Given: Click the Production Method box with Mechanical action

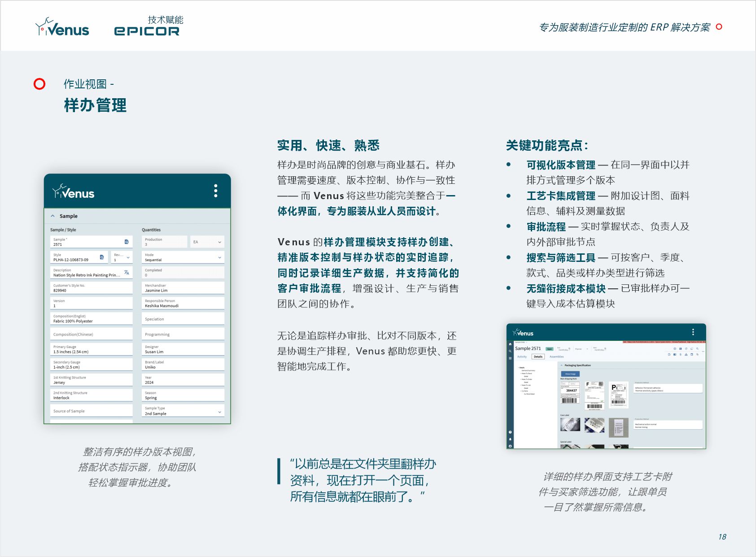Looking at the screenshot, I should (668, 425).
